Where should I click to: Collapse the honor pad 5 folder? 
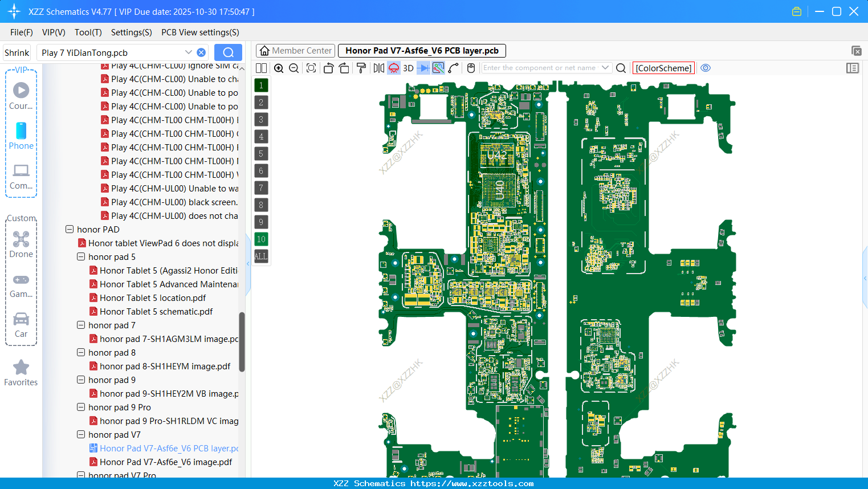coord(81,256)
